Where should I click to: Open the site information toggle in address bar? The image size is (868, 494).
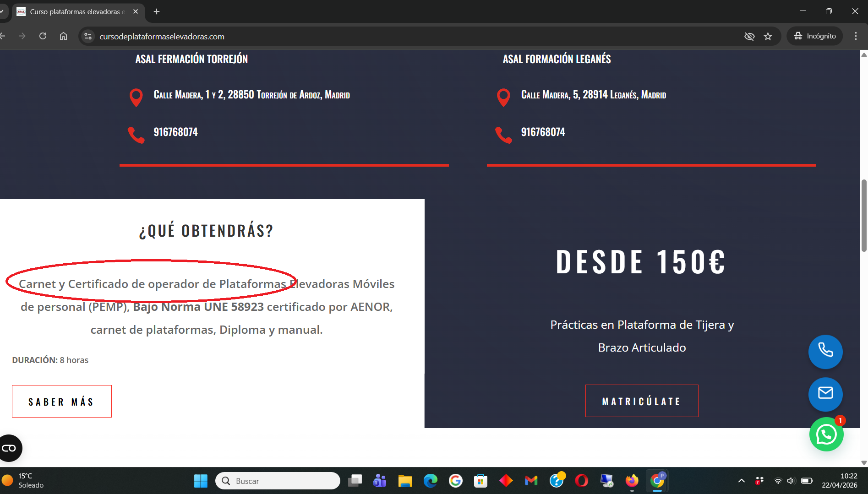(x=88, y=36)
